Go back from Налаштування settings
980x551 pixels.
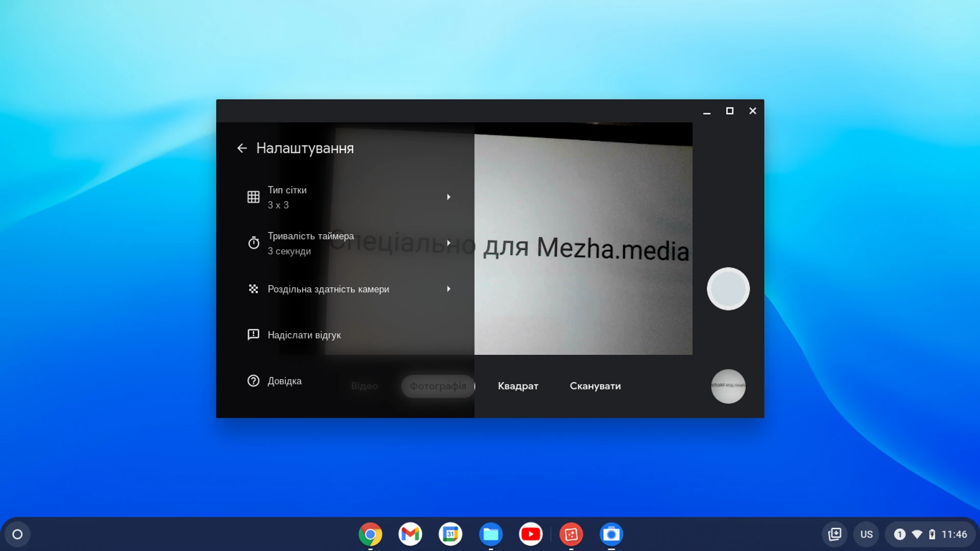click(242, 148)
